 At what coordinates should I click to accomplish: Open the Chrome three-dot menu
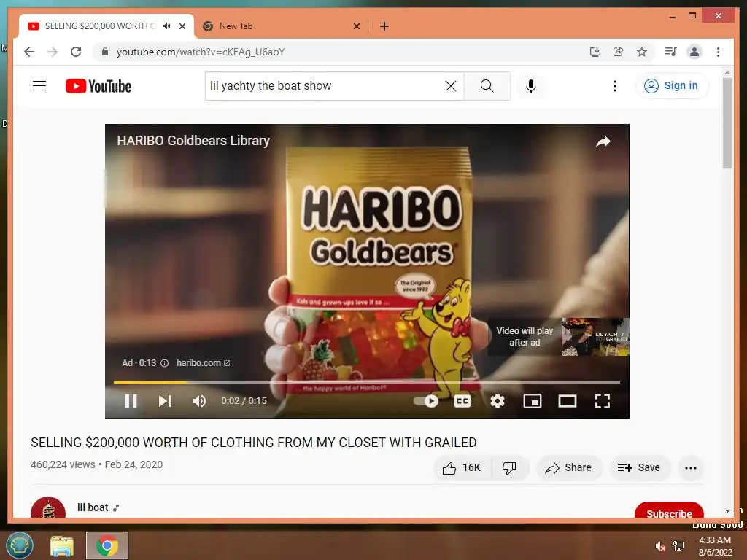718,52
